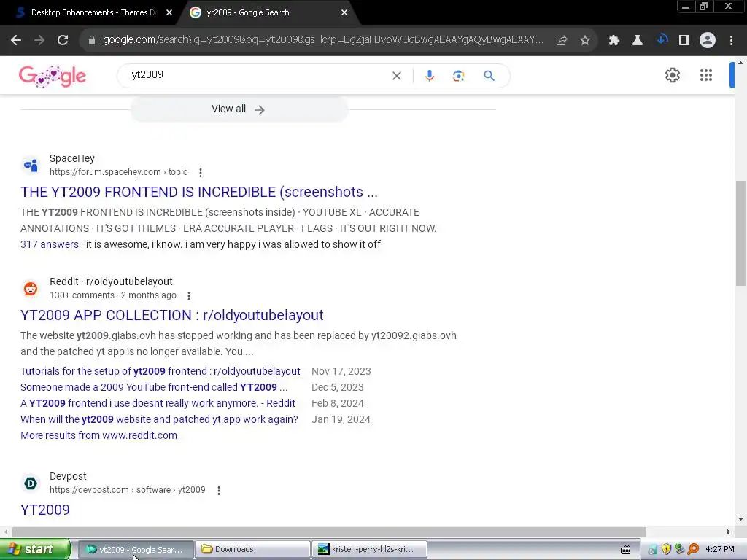Screen dimensions: 747x560
Task: Click the scroll right arrow
Action: coord(729,532)
